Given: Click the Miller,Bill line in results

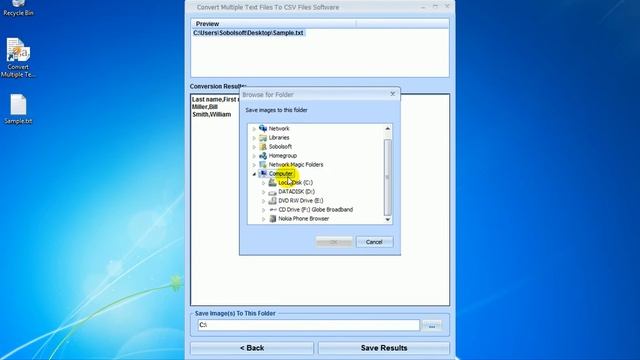Looking at the screenshot, I should [x=205, y=107].
